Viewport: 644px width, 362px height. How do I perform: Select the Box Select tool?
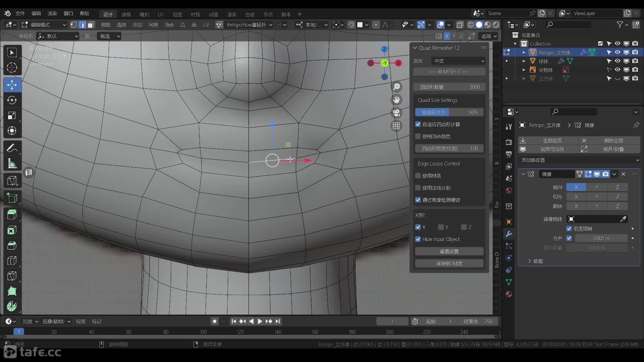click(12, 52)
